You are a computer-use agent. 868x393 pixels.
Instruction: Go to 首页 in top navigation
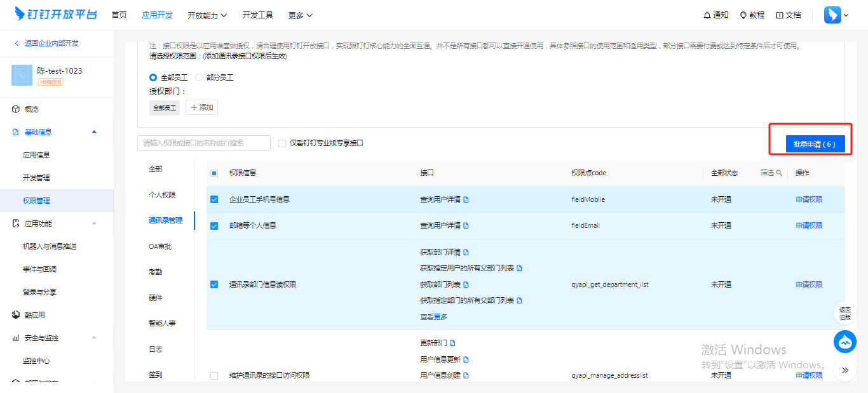pos(119,15)
